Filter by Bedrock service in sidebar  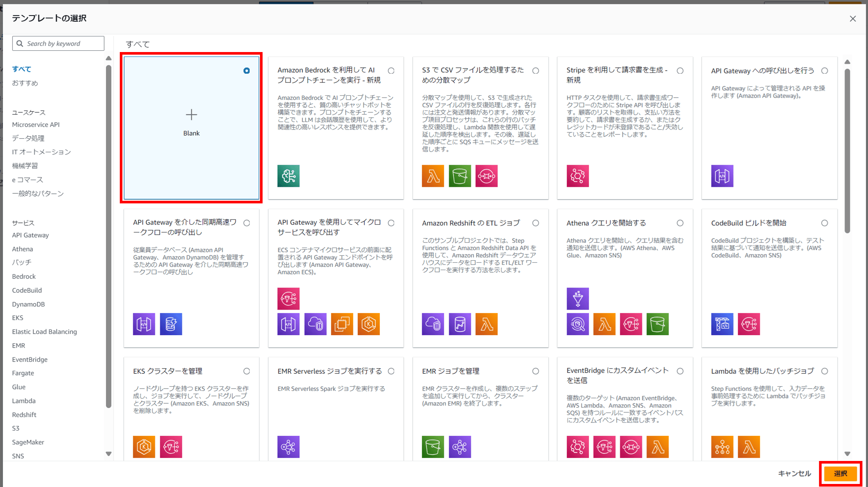(24, 276)
